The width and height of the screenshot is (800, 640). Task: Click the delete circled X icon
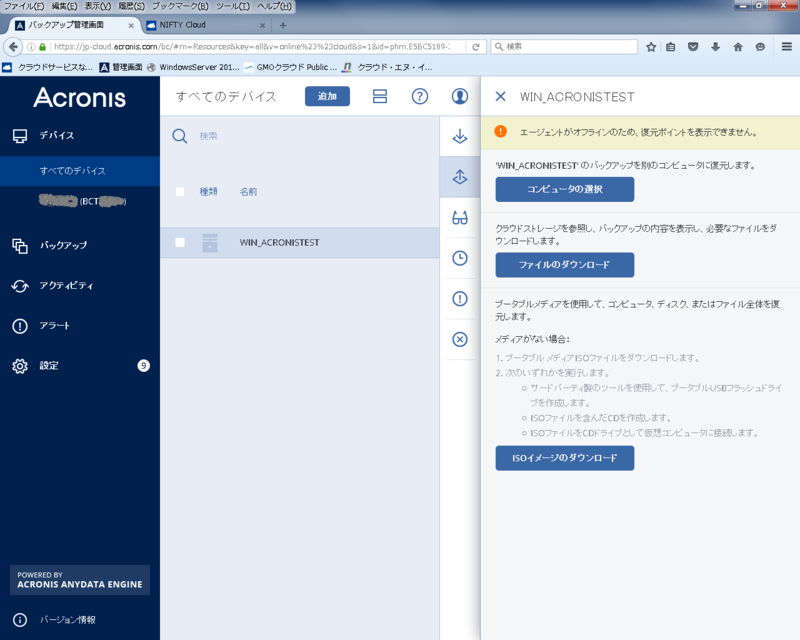click(x=460, y=339)
